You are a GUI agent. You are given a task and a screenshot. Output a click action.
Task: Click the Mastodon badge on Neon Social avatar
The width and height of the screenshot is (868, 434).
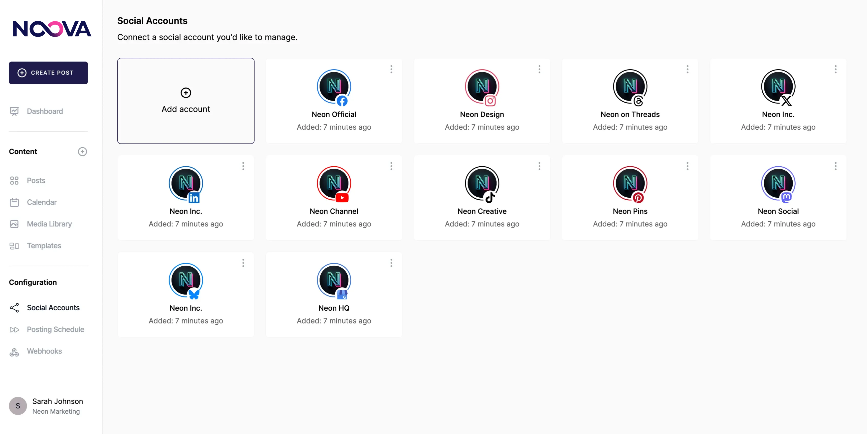(786, 197)
